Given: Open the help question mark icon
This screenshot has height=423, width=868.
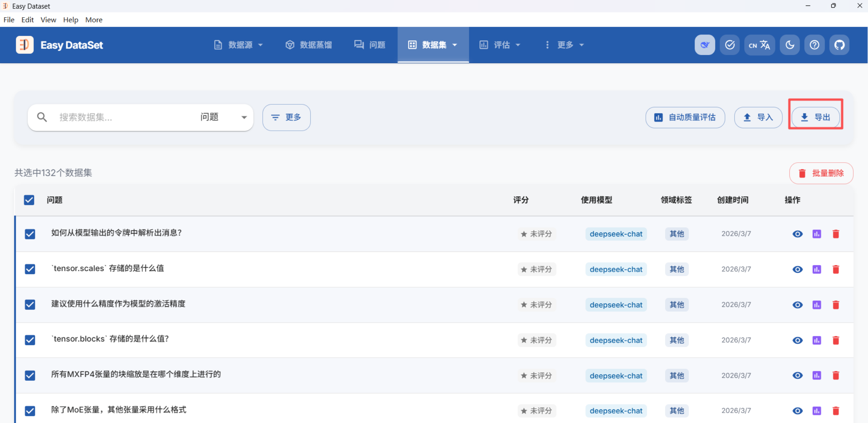Looking at the screenshot, I should tap(814, 45).
